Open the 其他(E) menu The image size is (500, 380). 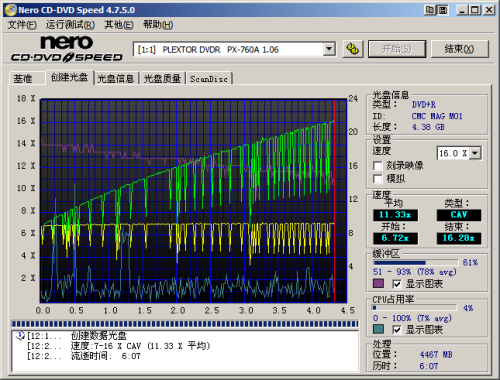(x=119, y=25)
